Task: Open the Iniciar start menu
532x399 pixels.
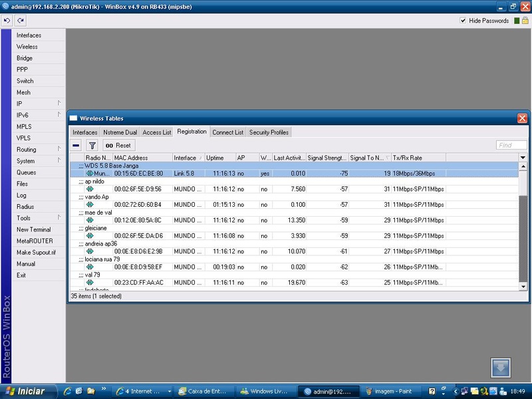Action: (27, 391)
